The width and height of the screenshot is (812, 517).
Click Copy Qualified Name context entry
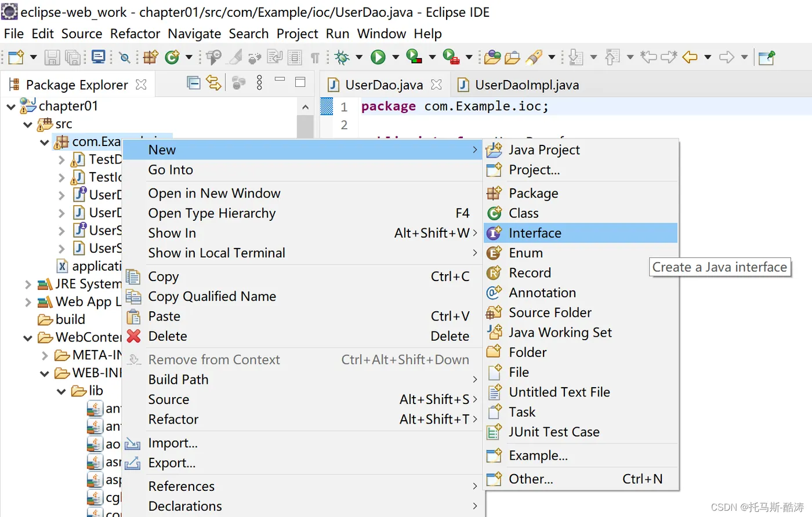[x=303, y=296]
